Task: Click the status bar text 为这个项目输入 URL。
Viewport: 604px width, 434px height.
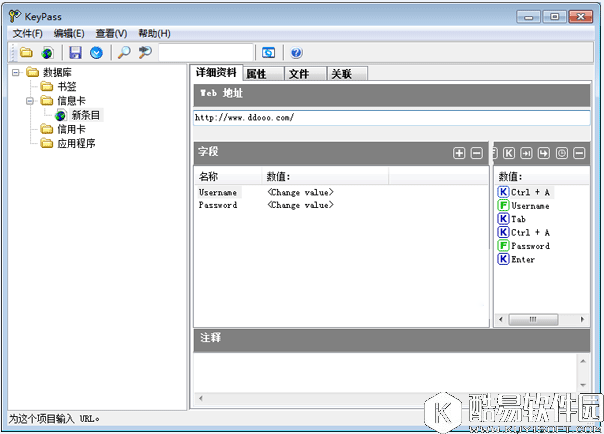Action: point(54,419)
